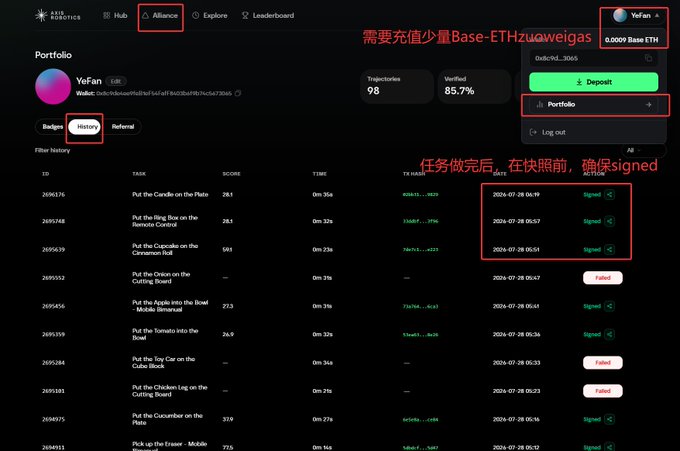Open the Explore page
This screenshot has height=451, width=680.
(210, 16)
